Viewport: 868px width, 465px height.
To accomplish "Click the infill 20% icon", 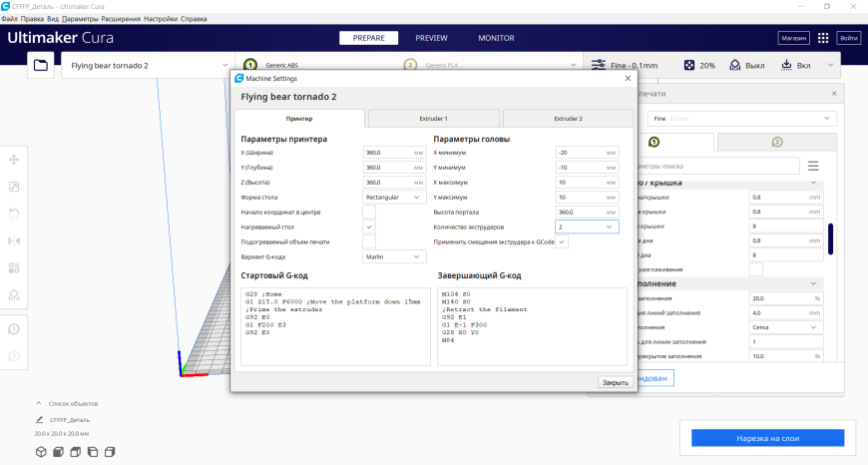I will coord(689,65).
